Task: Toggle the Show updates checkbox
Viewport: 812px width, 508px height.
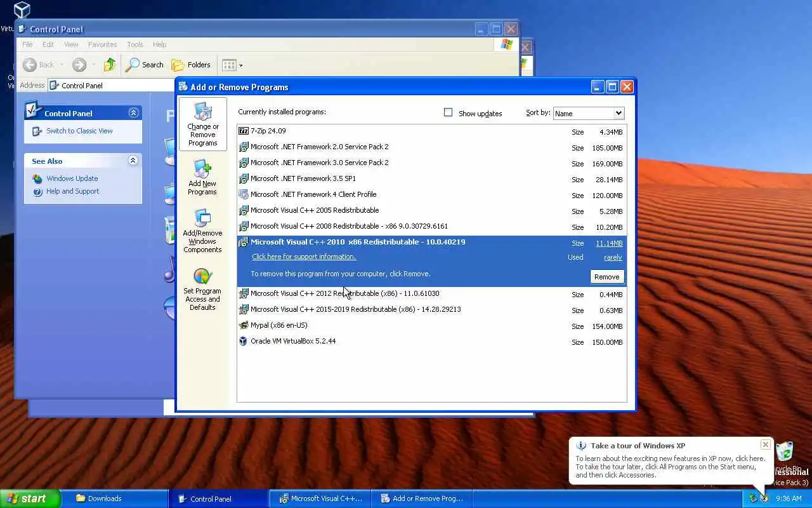Action: click(x=448, y=112)
